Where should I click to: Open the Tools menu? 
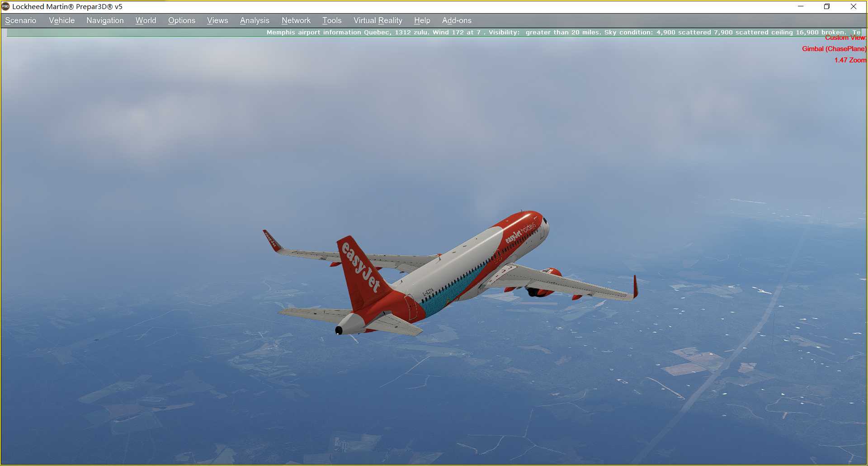[x=331, y=20]
